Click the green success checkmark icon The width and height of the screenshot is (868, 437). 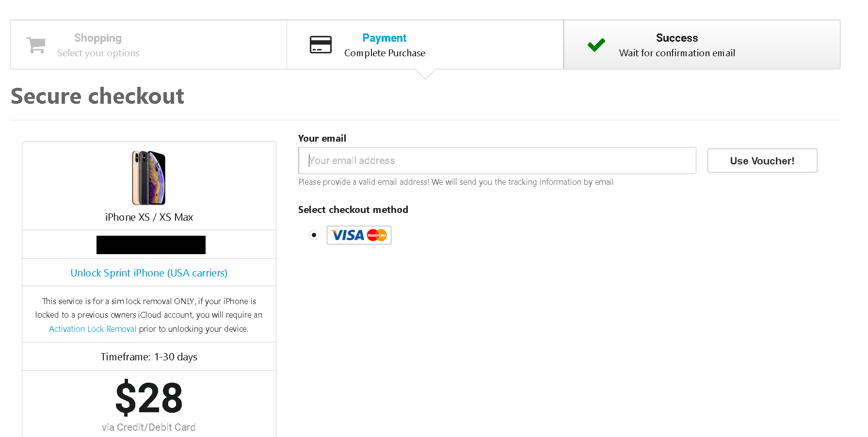coord(596,45)
